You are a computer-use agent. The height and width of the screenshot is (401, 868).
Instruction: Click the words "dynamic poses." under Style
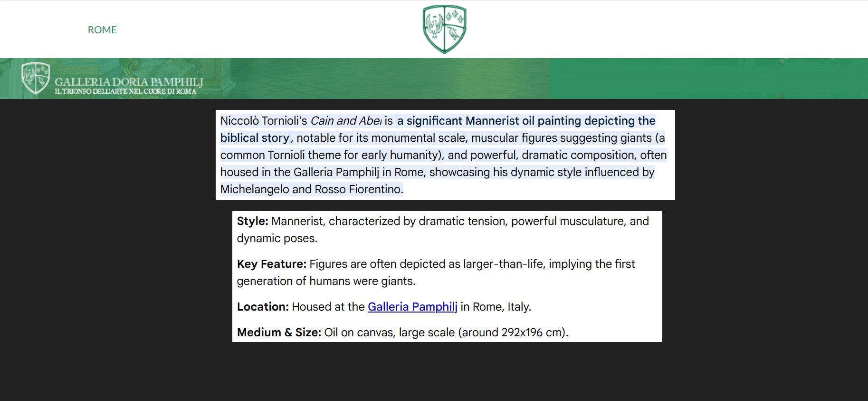(277, 238)
